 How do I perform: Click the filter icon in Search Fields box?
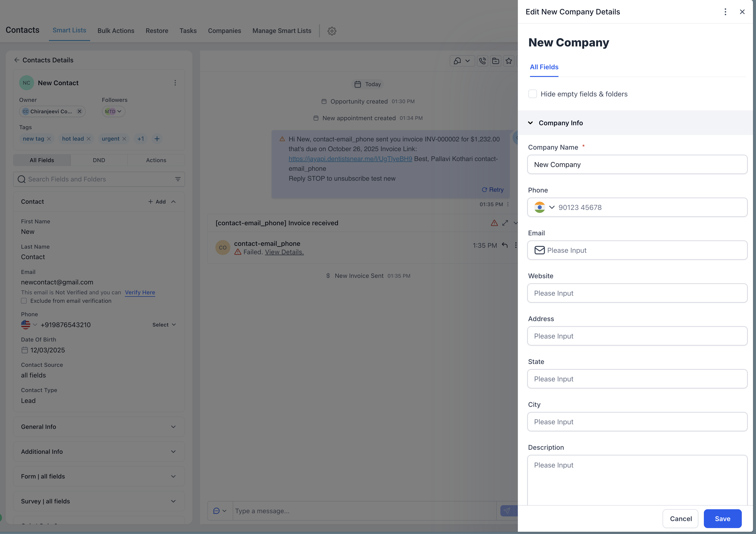(x=178, y=179)
